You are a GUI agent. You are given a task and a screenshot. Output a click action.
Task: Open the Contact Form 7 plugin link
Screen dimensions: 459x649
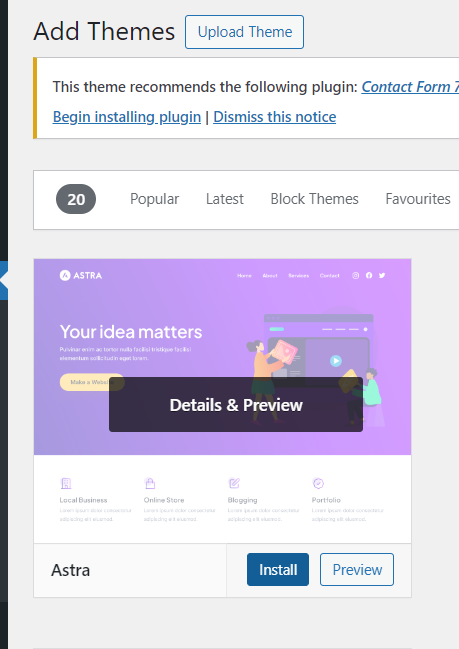[x=410, y=87]
